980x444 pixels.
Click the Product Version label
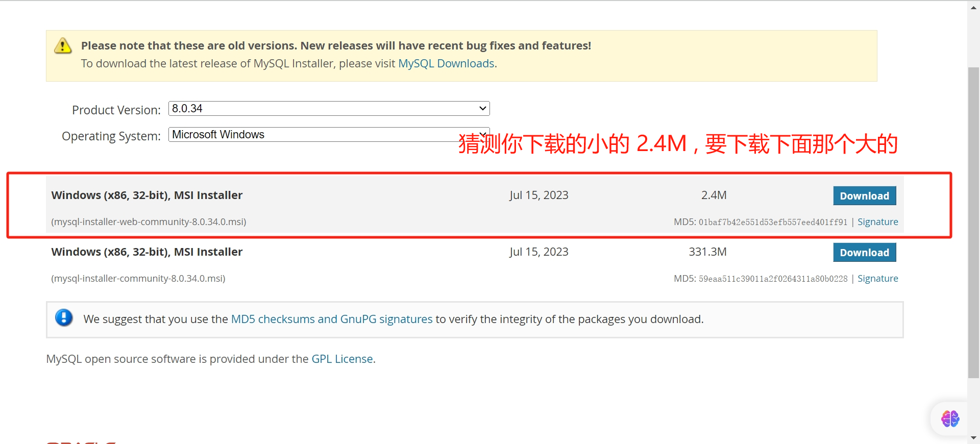(116, 110)
